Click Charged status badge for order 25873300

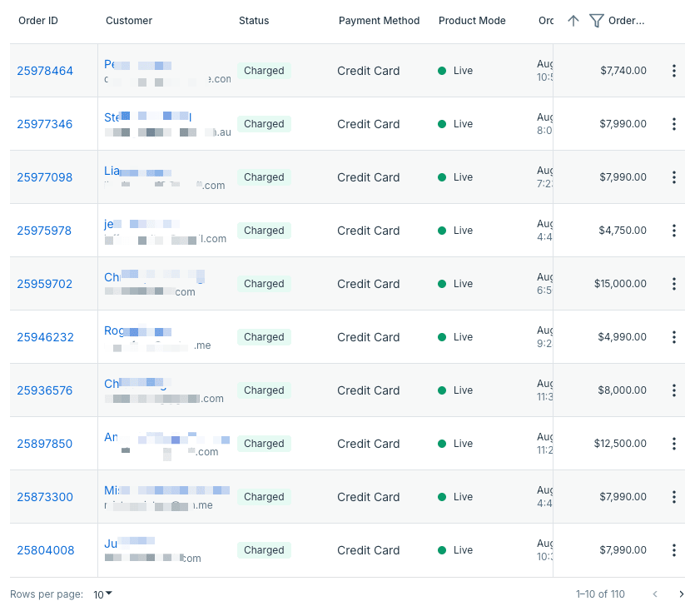[264, 497]
